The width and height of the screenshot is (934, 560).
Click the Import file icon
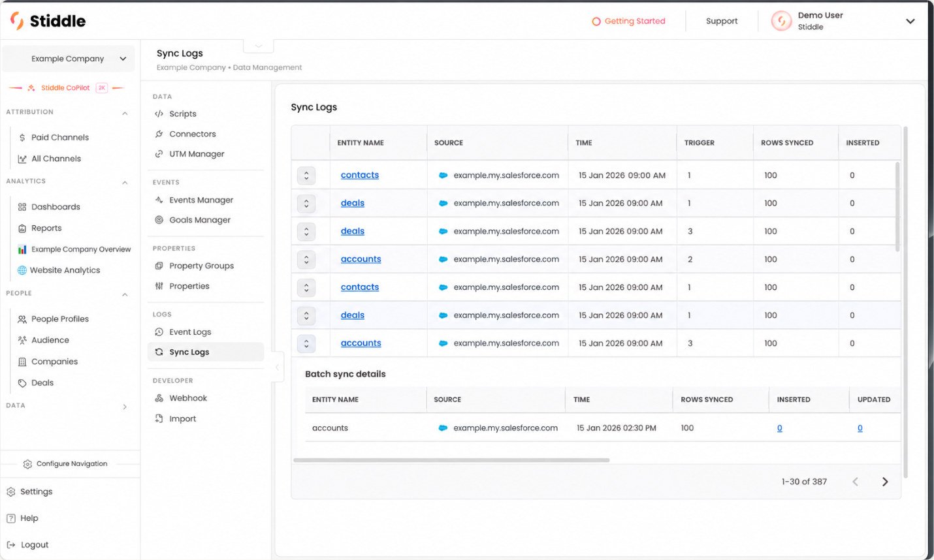pos(159,419)
